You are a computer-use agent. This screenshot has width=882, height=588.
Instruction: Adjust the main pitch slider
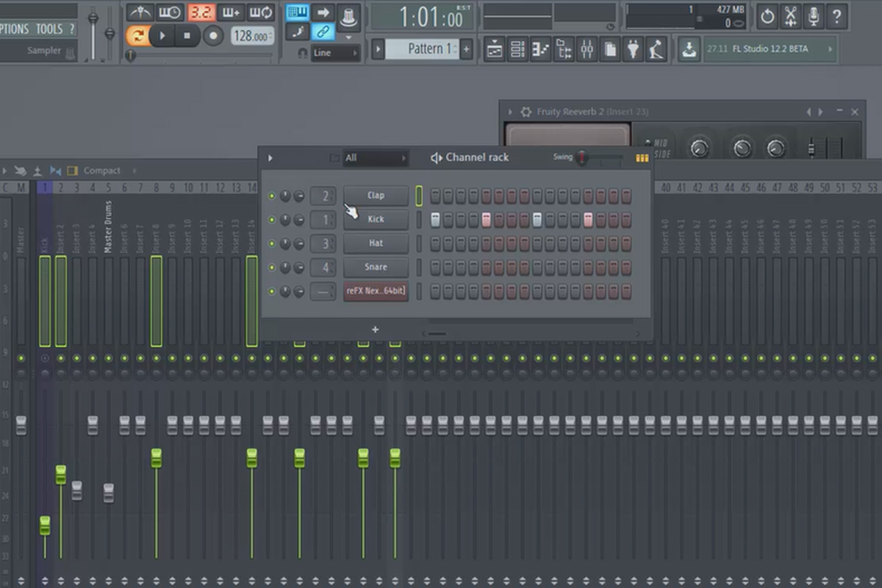pyautogui.click(x=110, y=33)
